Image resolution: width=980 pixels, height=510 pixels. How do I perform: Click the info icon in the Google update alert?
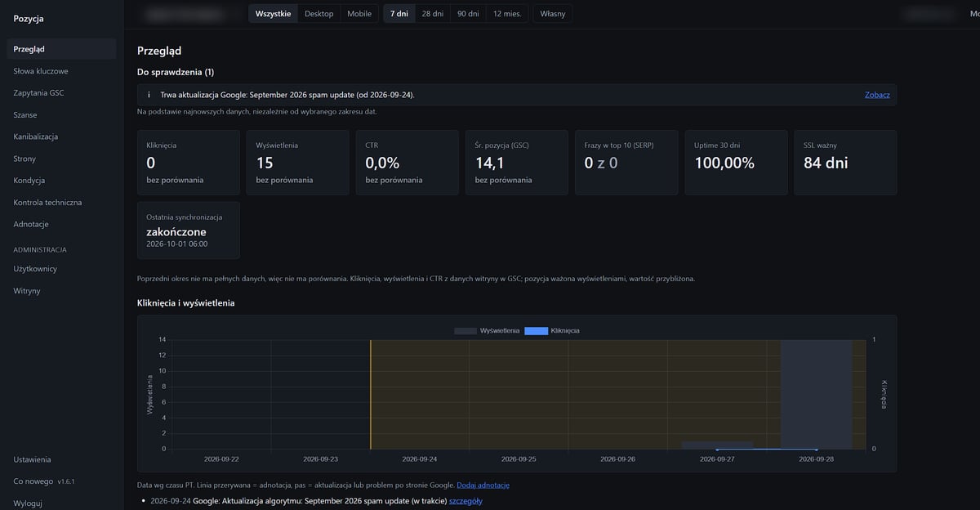pos(149,95)
